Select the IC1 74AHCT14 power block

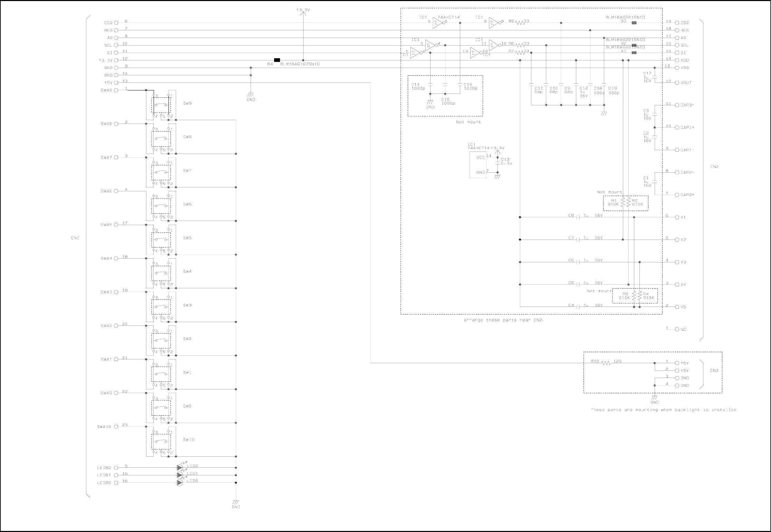(478, 165)
